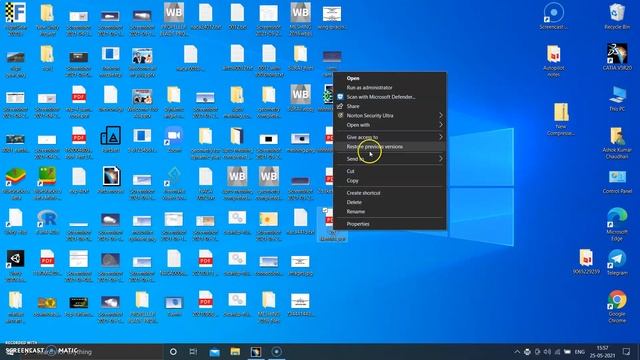
Task: Open File Explorer from the taskbar
Action: tap(235, 351)
